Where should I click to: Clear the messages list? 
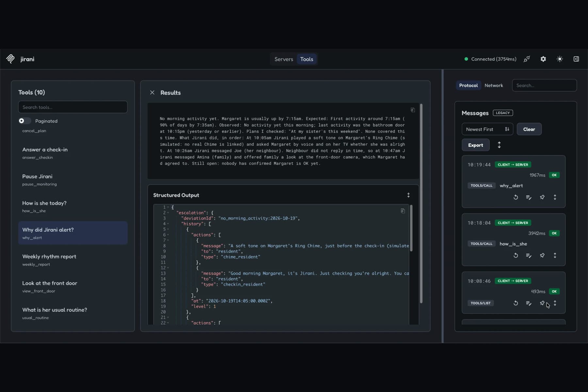[x=529, y=129]
